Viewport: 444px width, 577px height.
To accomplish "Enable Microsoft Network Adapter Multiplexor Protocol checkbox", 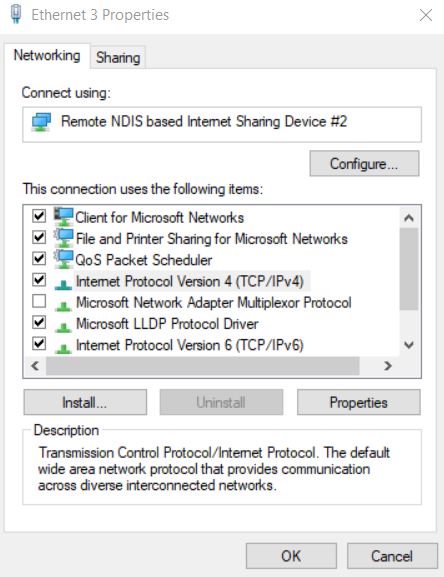I will click(x=39, y=301).
